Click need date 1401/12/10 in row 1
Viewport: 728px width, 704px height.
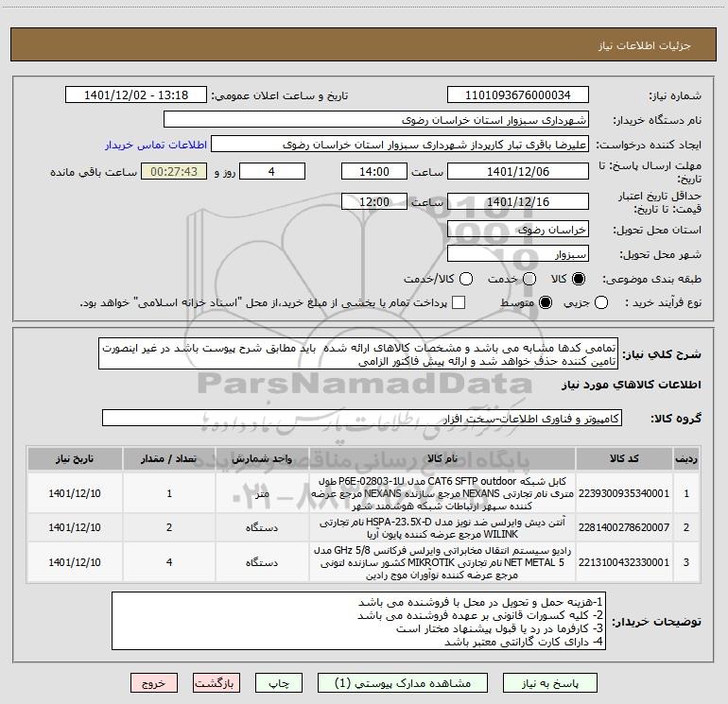click(75, 493)
